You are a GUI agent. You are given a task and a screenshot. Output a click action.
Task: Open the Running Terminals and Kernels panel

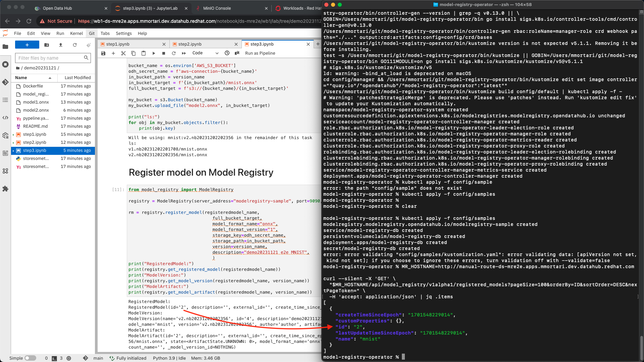pos(5,64)
